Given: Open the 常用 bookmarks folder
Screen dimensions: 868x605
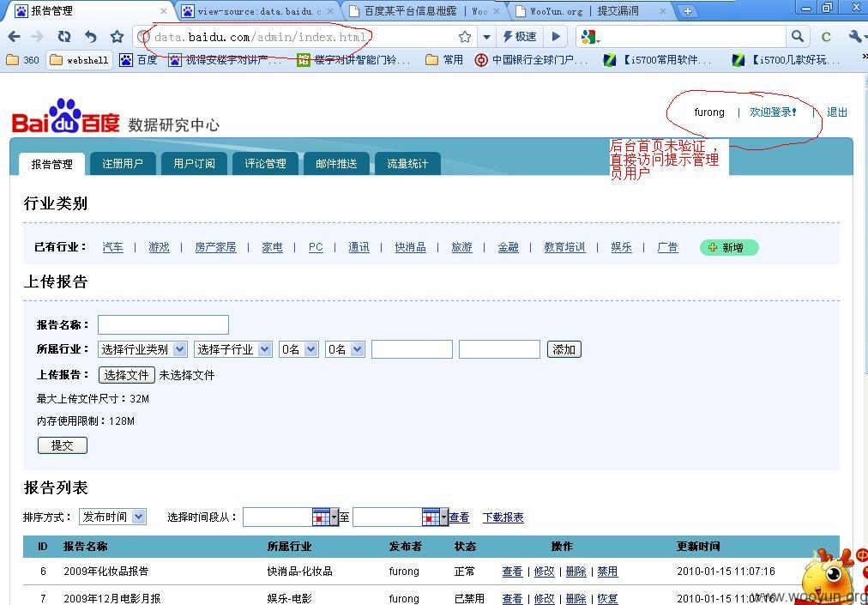Looking at the screenshot, I should click(x=444, y=60).
